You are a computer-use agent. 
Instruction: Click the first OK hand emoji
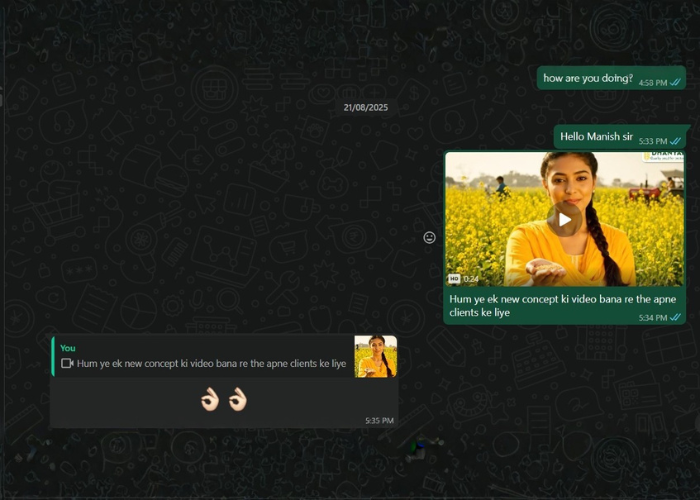(209, 400)
